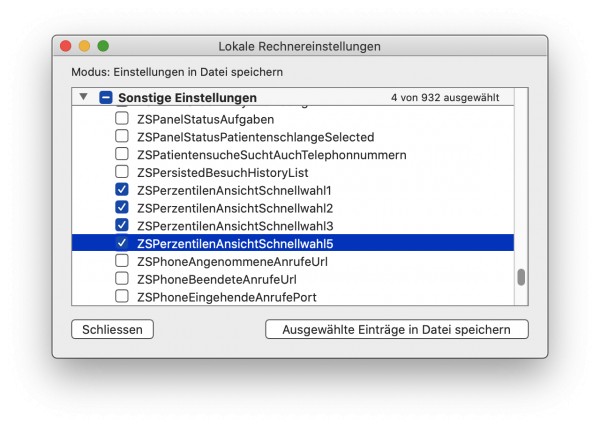600x427 pixels.
Task: Click the yellow minimize window button
Action: (x=84, y=46)
